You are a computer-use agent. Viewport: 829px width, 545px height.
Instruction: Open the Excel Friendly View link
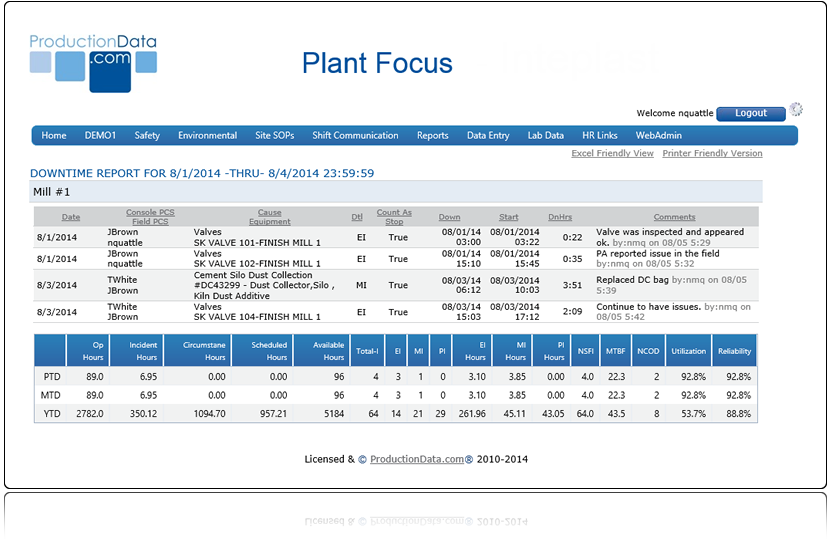tap(612, 154)
